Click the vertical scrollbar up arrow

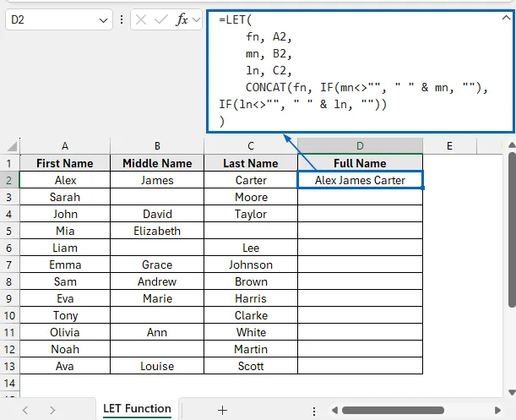(512, 145)
